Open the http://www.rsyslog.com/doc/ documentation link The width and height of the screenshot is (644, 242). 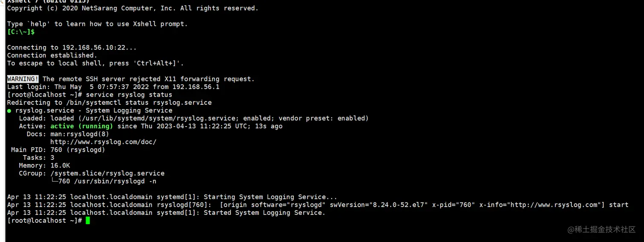103,142
